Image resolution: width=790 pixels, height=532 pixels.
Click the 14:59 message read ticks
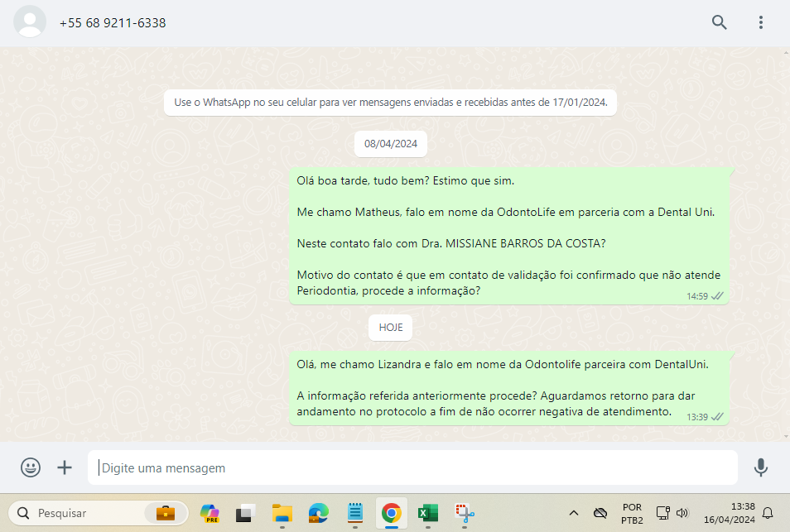(717, 296)
